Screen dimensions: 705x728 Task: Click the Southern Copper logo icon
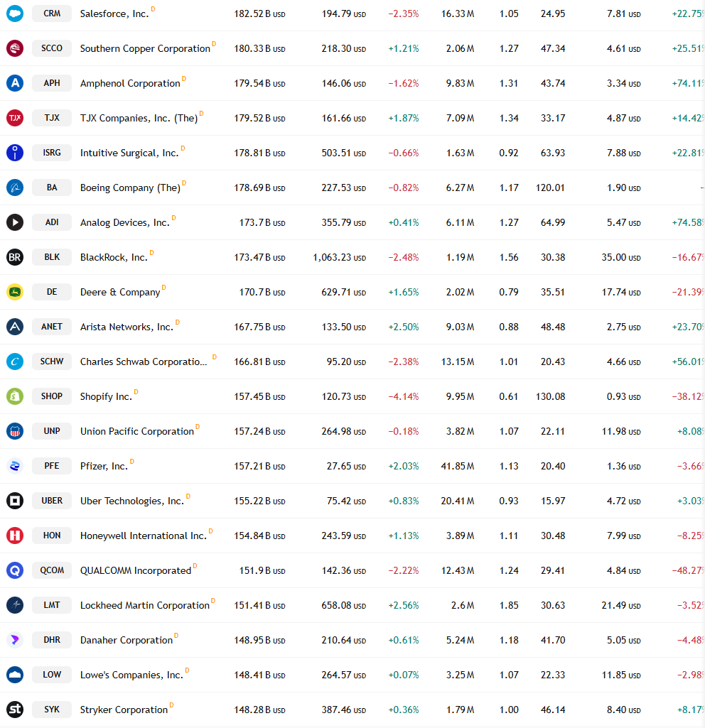(x=15, y=48)
